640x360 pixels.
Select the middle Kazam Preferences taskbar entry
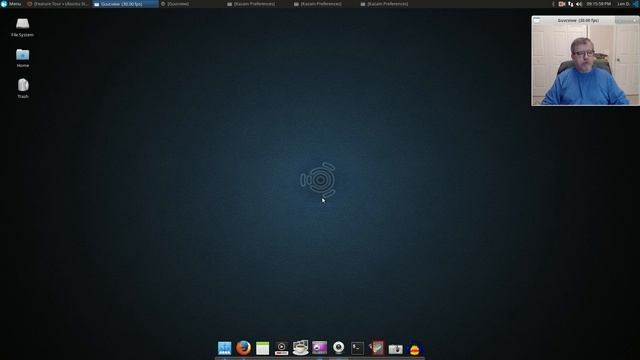(325, 4)
